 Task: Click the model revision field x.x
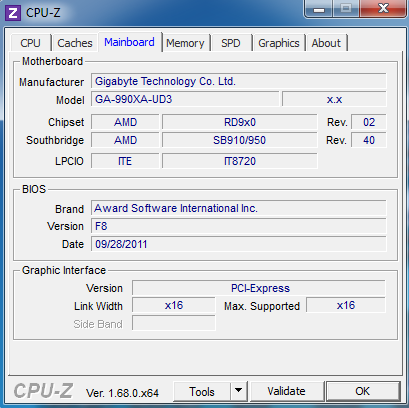pos(334,99)
